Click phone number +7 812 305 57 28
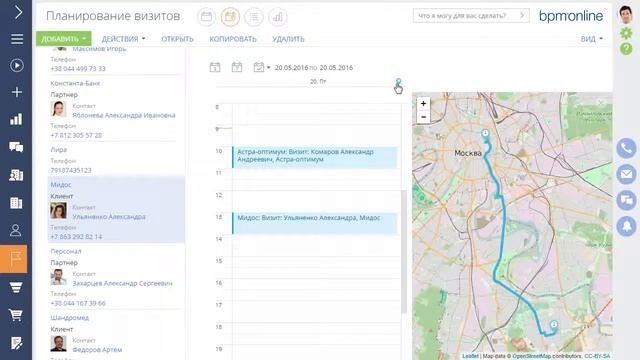 (76, 135)
